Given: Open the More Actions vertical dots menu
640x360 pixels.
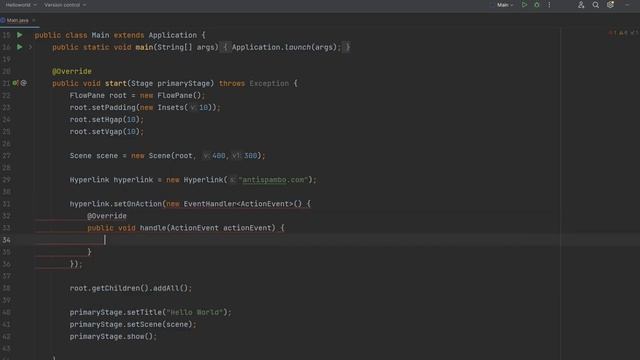Looking at the screenshot, I should coord(549,5).
